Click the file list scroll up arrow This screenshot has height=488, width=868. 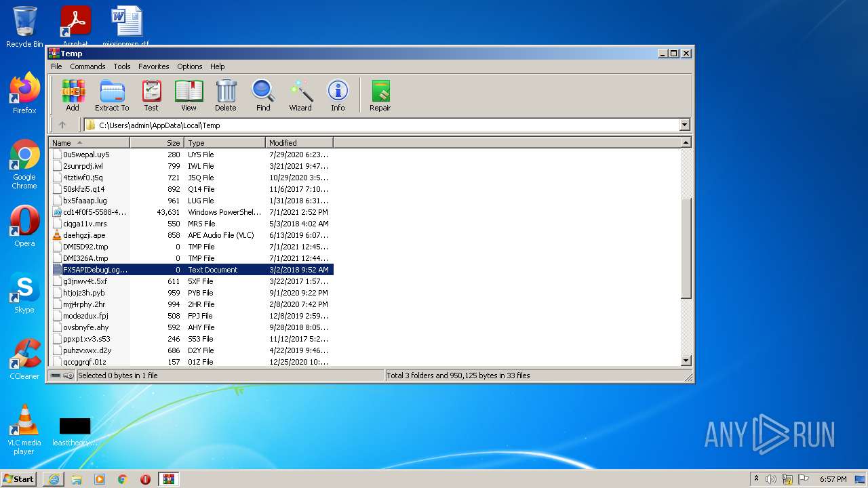pos(686,143)
